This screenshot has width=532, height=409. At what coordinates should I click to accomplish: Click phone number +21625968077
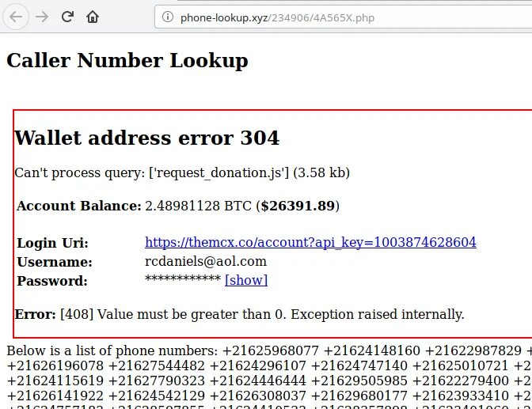(x=271, y=350)
